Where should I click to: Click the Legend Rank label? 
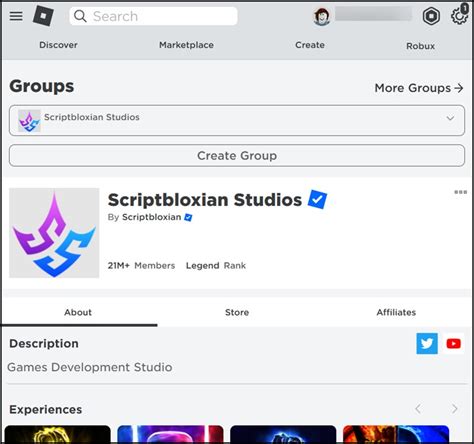coord(216,266)
